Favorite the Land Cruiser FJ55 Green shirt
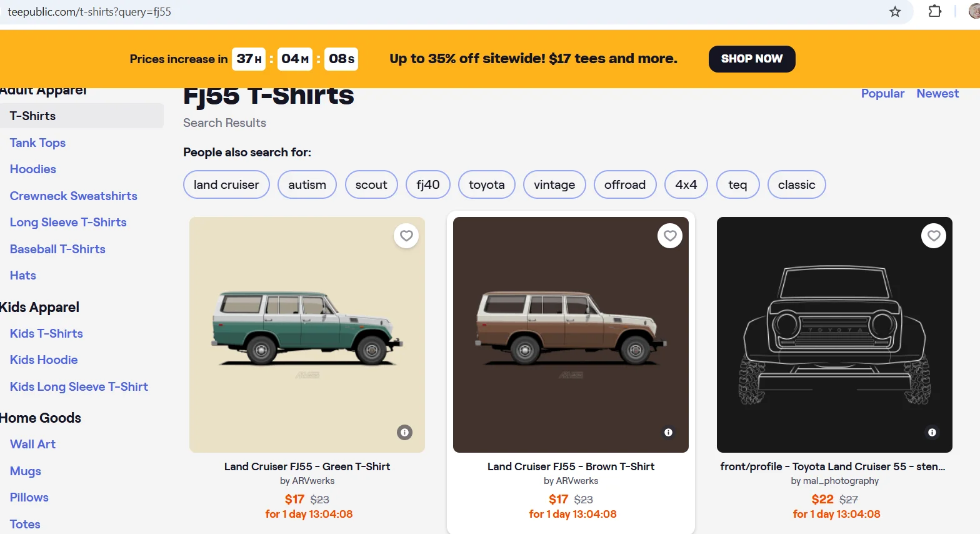This screenshot has height=534, width=980. tap(406, 236)
